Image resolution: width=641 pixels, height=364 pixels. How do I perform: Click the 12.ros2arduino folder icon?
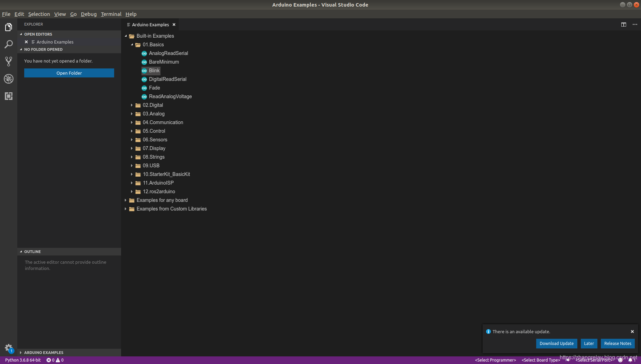(x=138, y=192)
